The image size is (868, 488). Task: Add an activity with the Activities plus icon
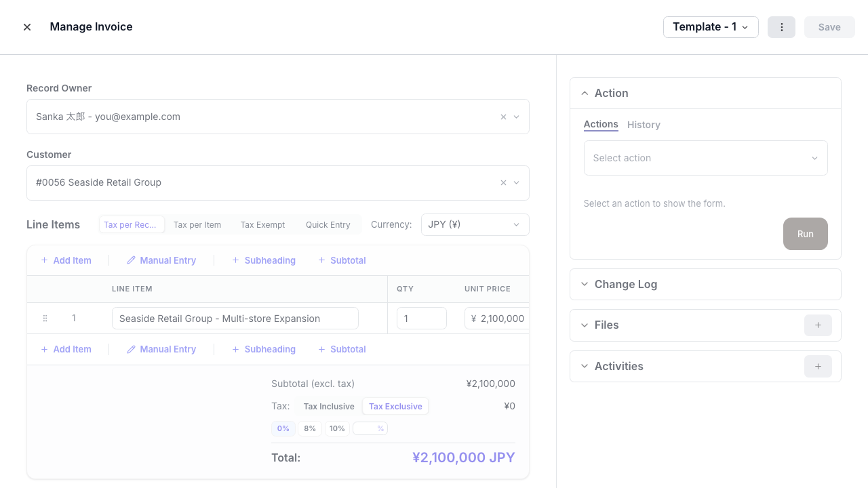coord(818,366)
